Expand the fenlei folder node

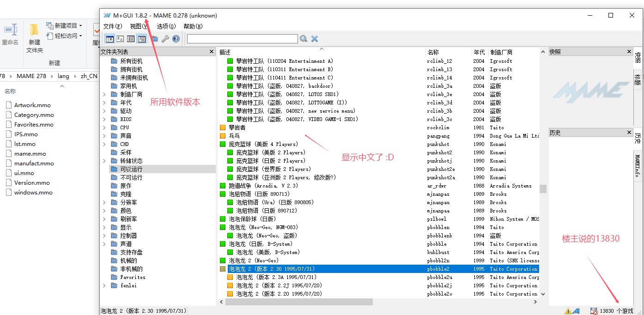pyautogui.click(x=104, y=285)
